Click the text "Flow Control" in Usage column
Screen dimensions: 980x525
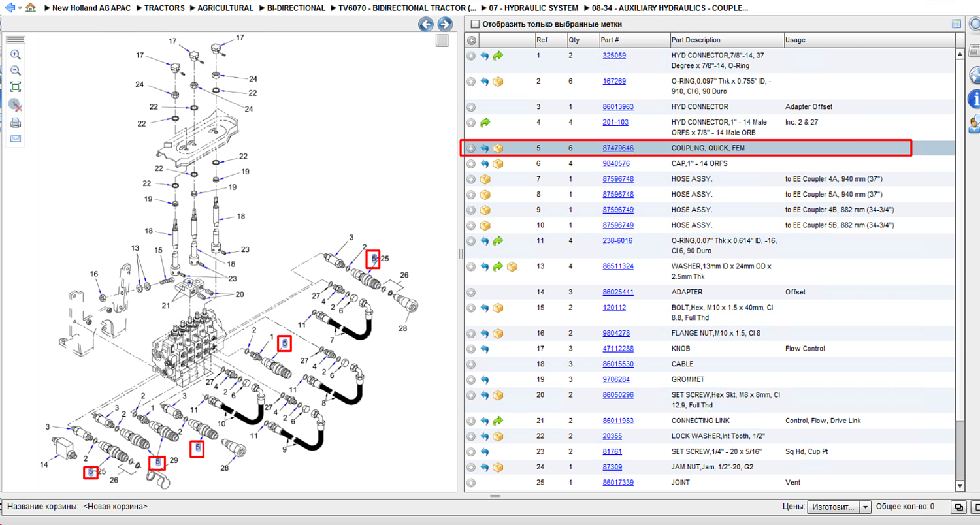click(805, 349)
